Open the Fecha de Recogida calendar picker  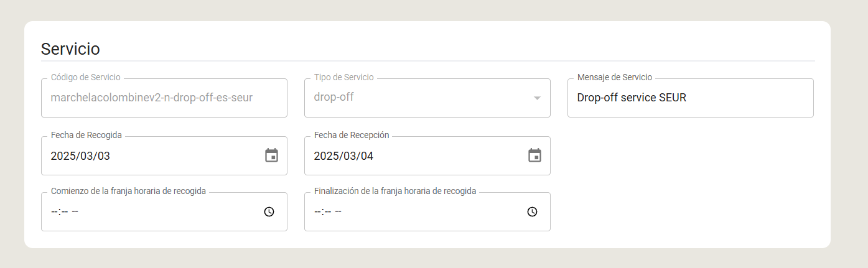(x=272, y=155)
